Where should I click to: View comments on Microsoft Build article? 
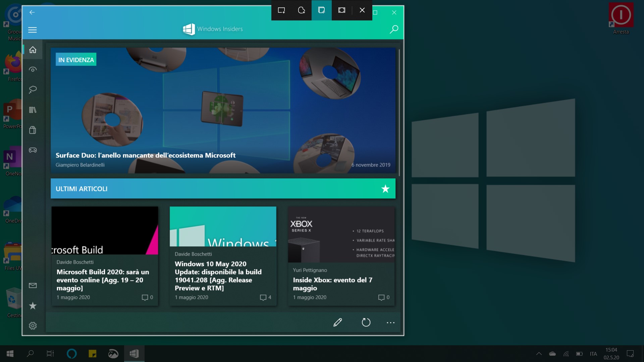[x=147, y=297]
